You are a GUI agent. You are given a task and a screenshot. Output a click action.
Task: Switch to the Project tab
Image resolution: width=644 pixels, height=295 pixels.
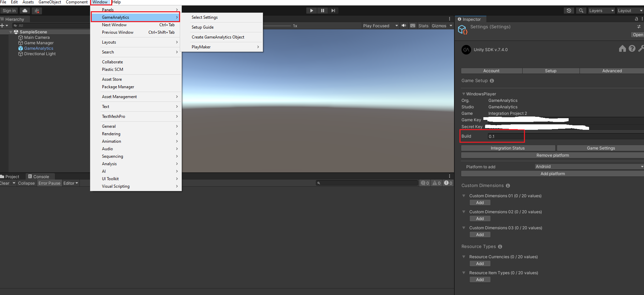point(10,176)
